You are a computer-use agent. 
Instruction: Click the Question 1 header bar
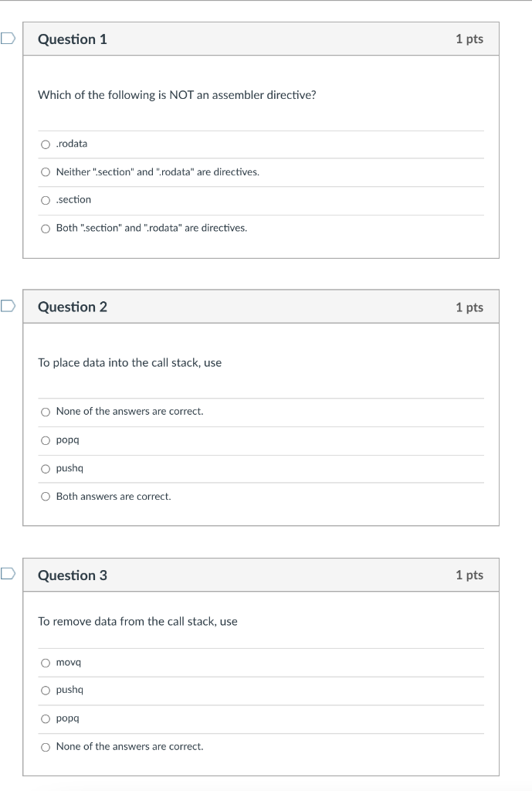pos(261,39)
